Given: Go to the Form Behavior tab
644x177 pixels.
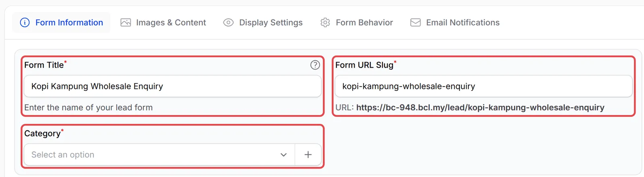Looking at the screenshot, I should click(x=357, y=23).
